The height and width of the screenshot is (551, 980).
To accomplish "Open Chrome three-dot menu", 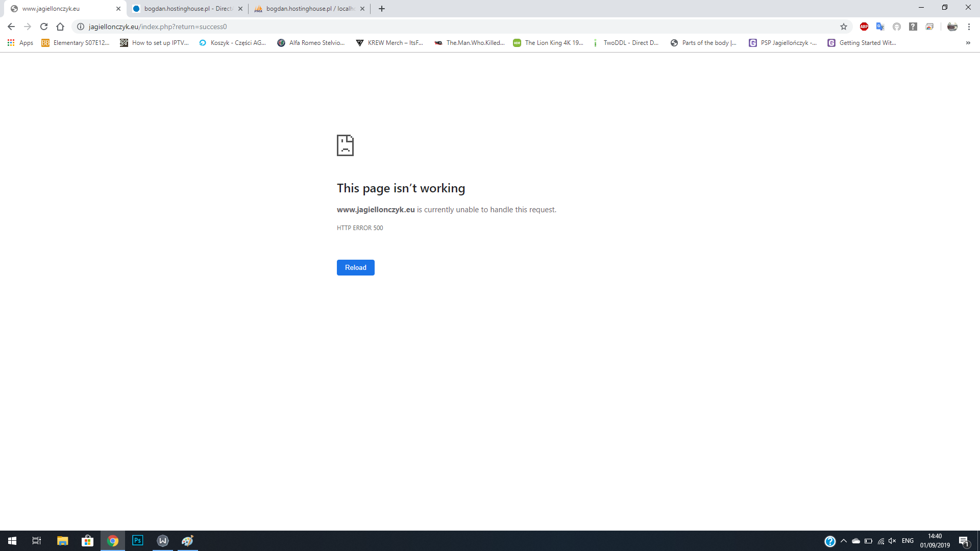I will point(969,27).
